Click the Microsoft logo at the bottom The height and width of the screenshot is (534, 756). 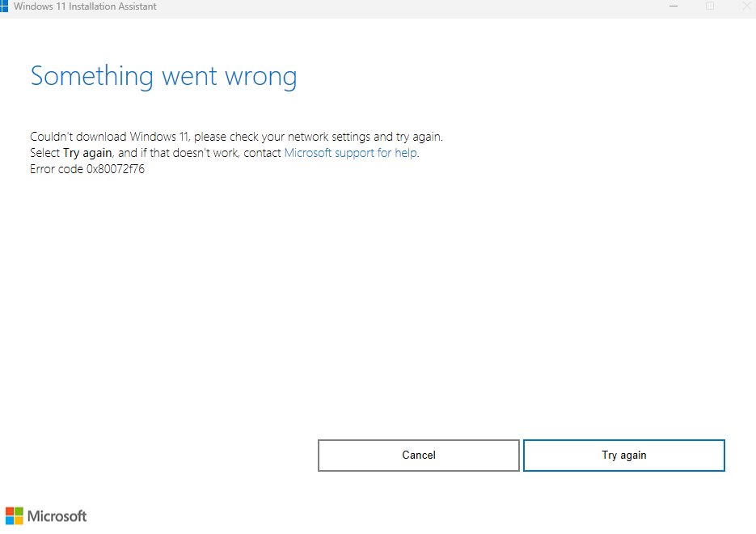(46, 515)
